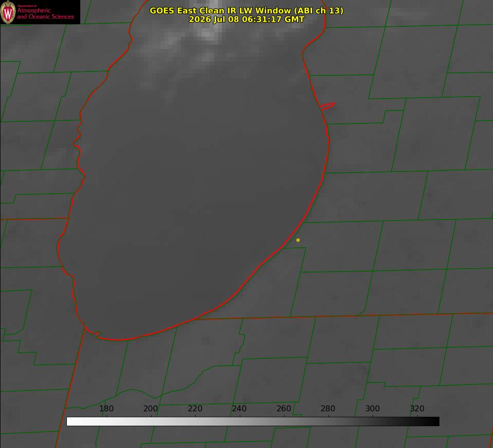Viewport: 493px width, 448px height.
Task: Click the GOES East Clean IR title
Action: (x=247, y=10)
